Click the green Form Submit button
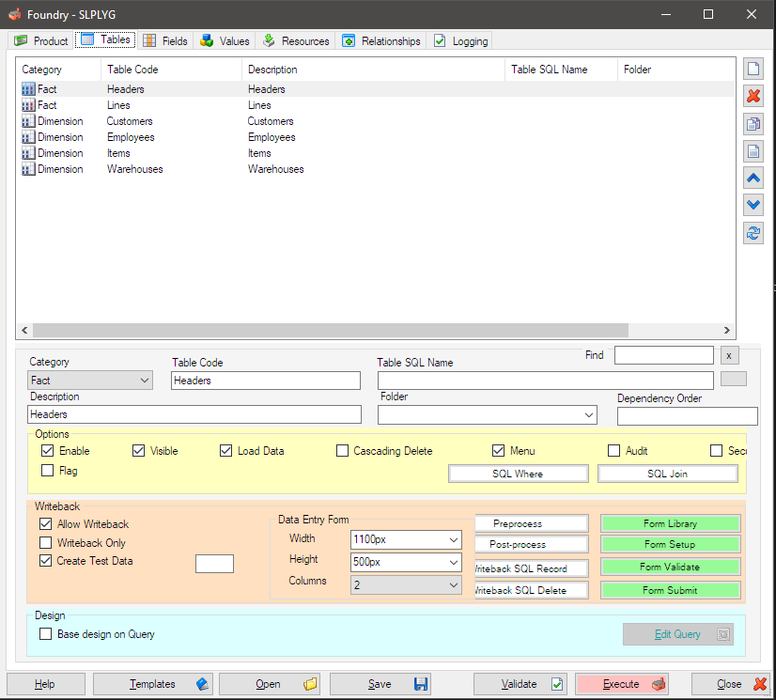776x700 pixels. click(671, 590)
